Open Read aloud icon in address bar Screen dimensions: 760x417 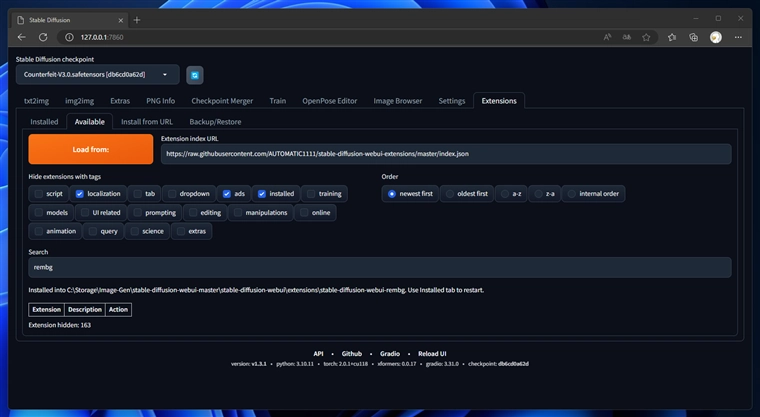pyautogui.click(x=607, y=37)
